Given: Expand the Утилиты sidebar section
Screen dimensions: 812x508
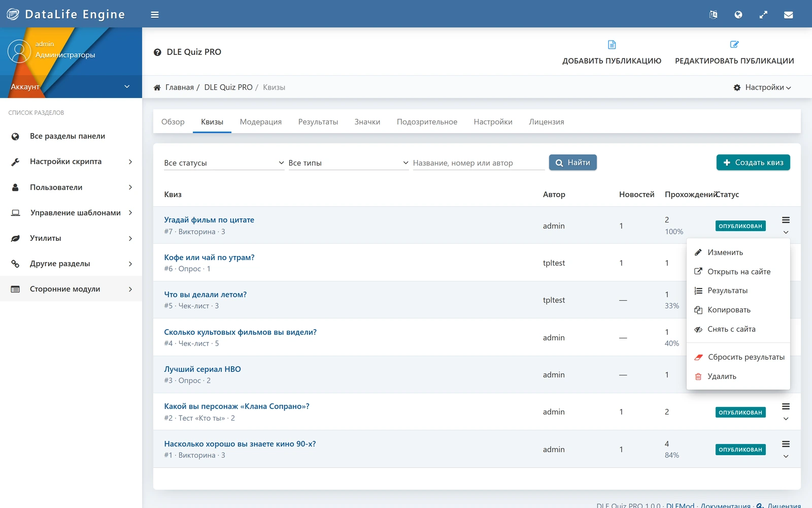Looking at the screenshot, I should (x=71, y=238).
